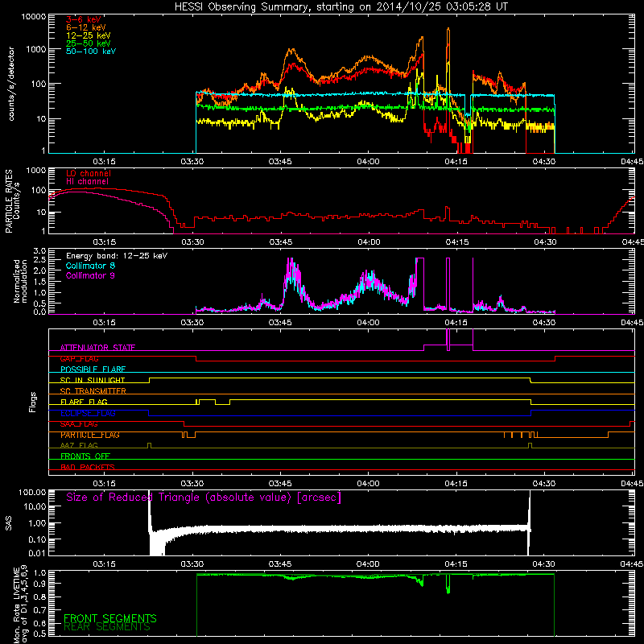Viewport: 644px width, 644px height.
Task: Click the 03:15 time label under the SAS plot
Action: click(104, 564)
